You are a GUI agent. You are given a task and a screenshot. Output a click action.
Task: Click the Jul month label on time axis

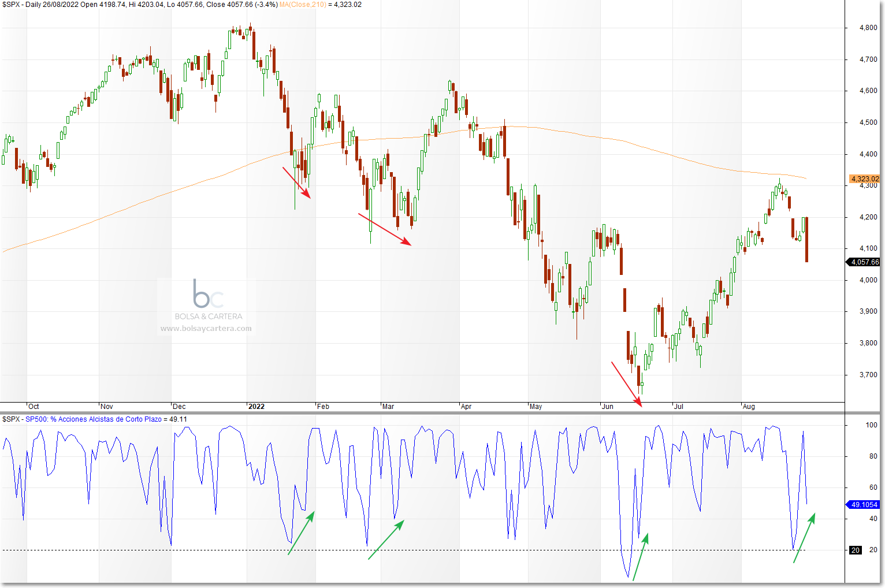coord(679,407)
